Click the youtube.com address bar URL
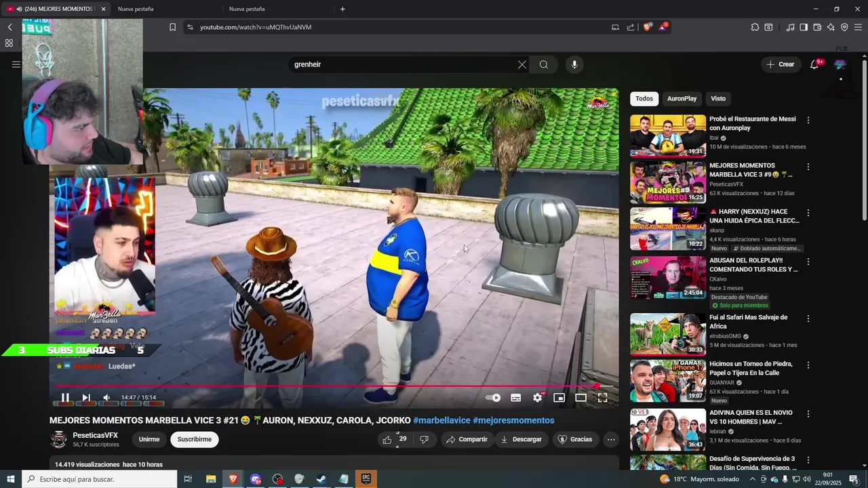 click(256, 27)
